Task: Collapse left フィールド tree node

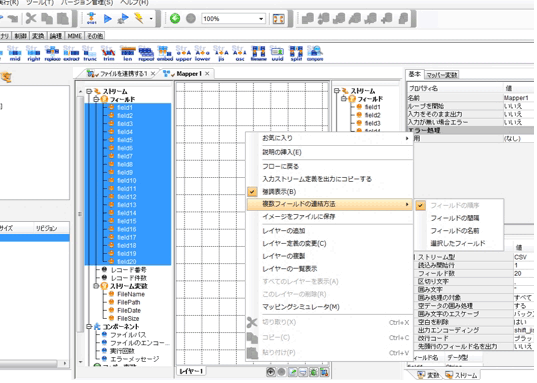Action: click(96, 99)
